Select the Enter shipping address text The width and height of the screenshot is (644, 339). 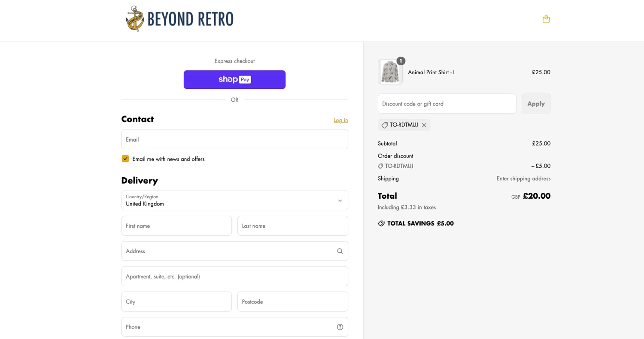click(x=523, y=179)
